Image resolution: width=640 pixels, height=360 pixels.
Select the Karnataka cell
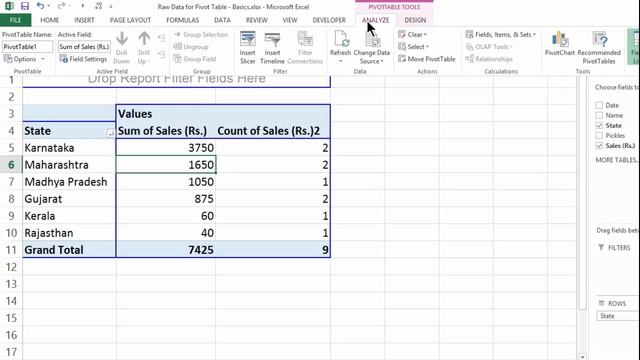(69, 148)
